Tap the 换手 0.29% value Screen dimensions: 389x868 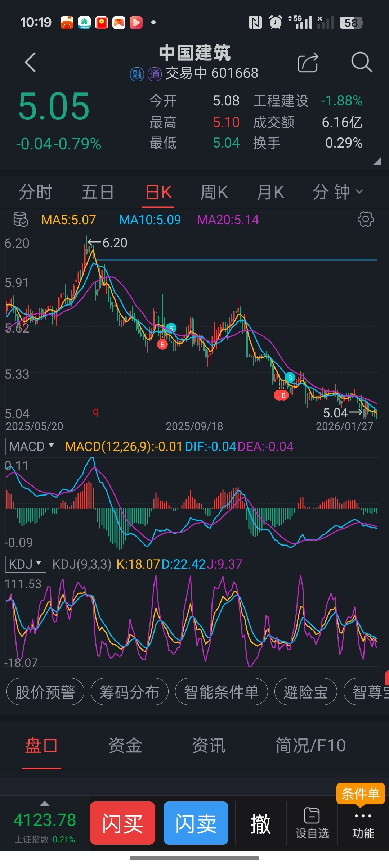(344, 143)
